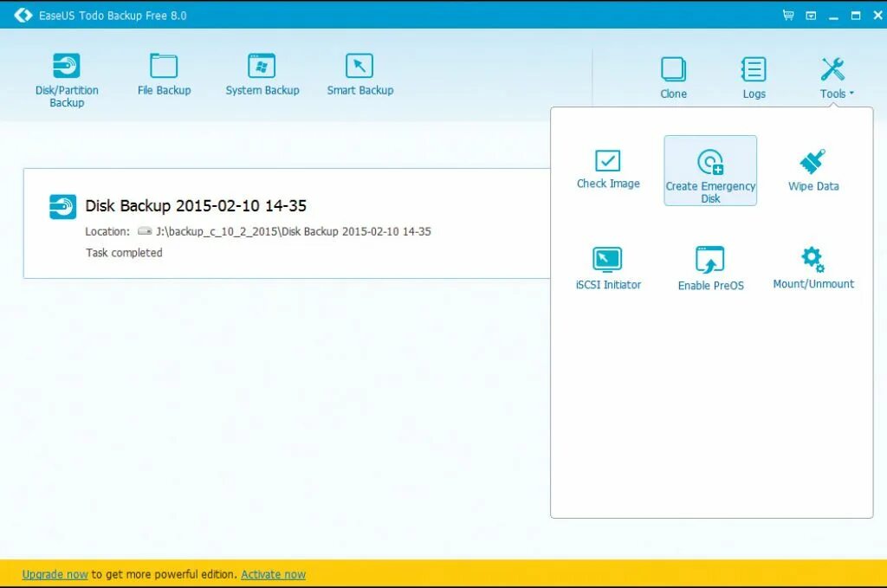Click the Task completed status text
Image resolution: width=887 pixels, height=588 pixels.
tap(124, 253)
